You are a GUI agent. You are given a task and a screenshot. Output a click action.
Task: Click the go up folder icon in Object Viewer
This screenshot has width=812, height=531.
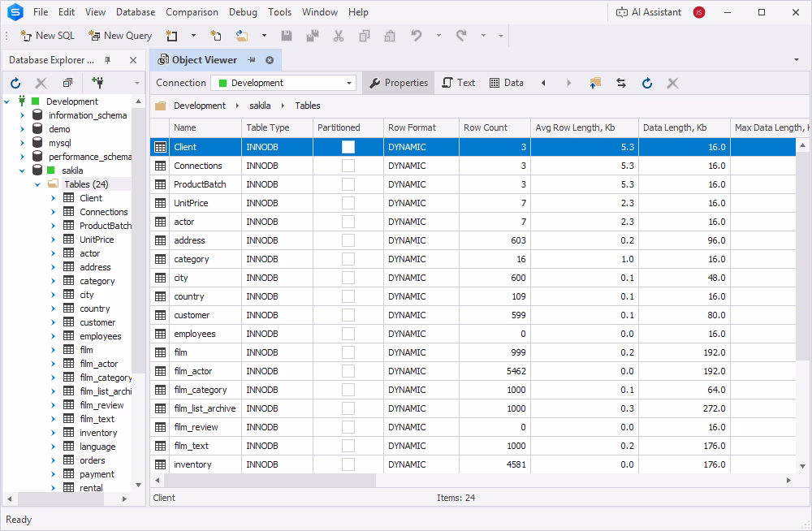pos(595,83)
